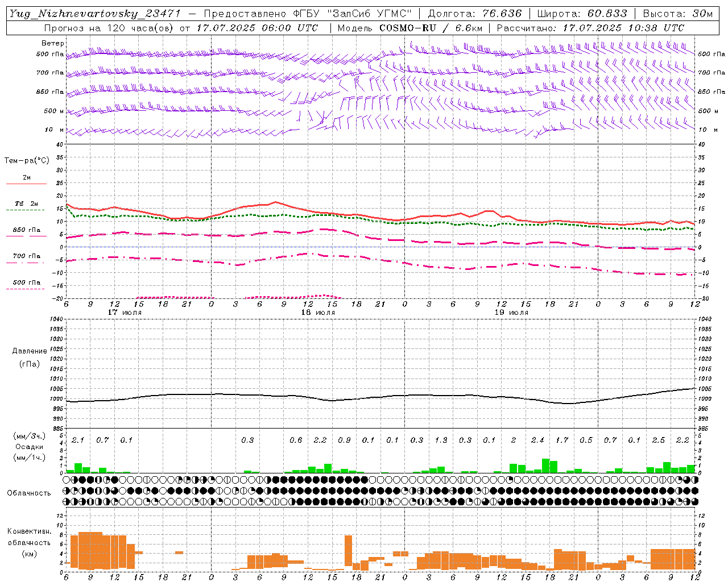This screenshot has width=728, height=582.
Task: Click the '17 июля' date label
Action: [x=125, y=313]
